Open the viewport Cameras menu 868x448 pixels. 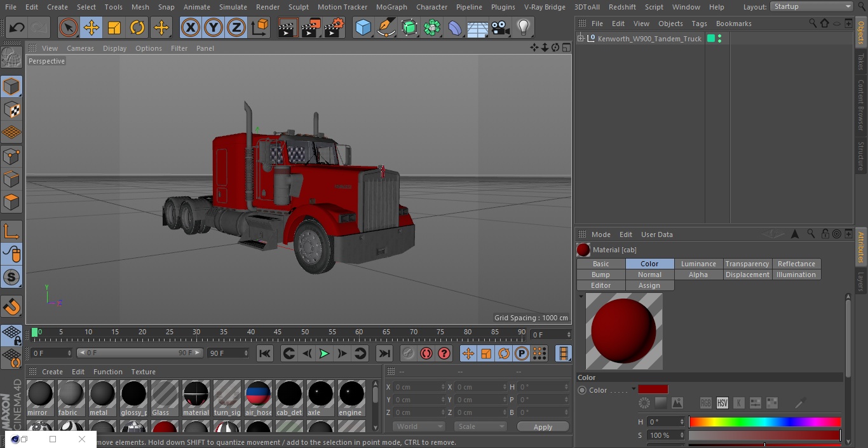[x=80, y=48]
